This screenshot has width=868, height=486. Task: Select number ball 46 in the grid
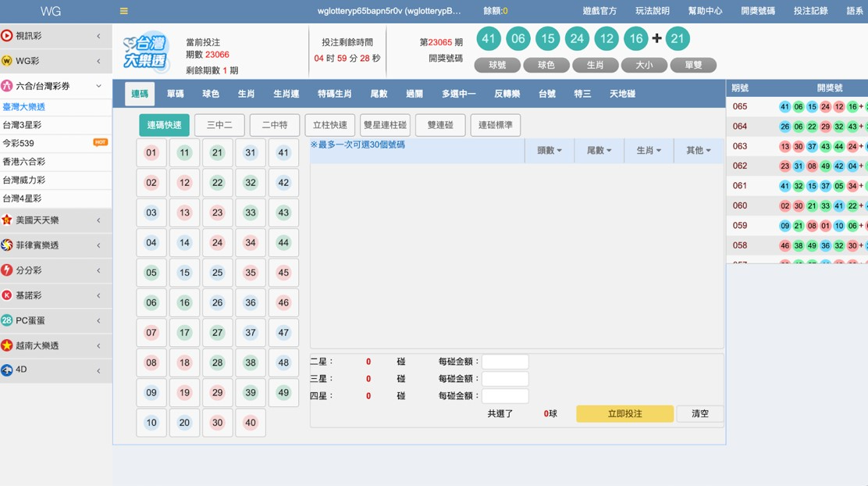coord(283,303)
